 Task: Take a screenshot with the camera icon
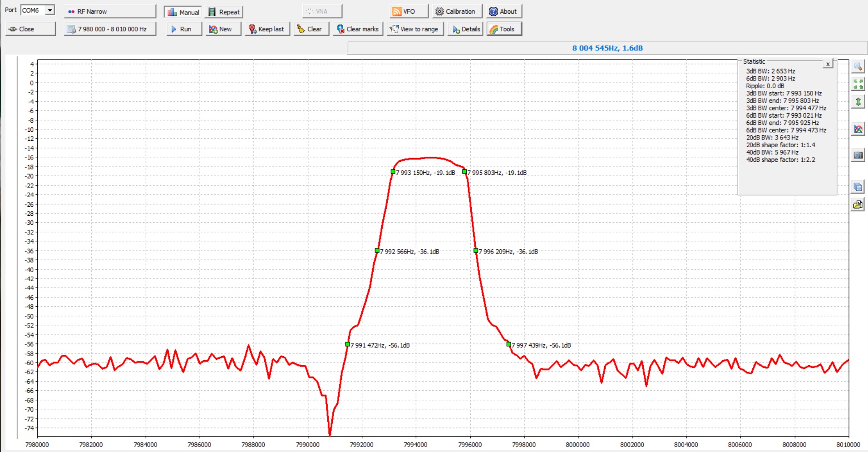click(858, 155)
